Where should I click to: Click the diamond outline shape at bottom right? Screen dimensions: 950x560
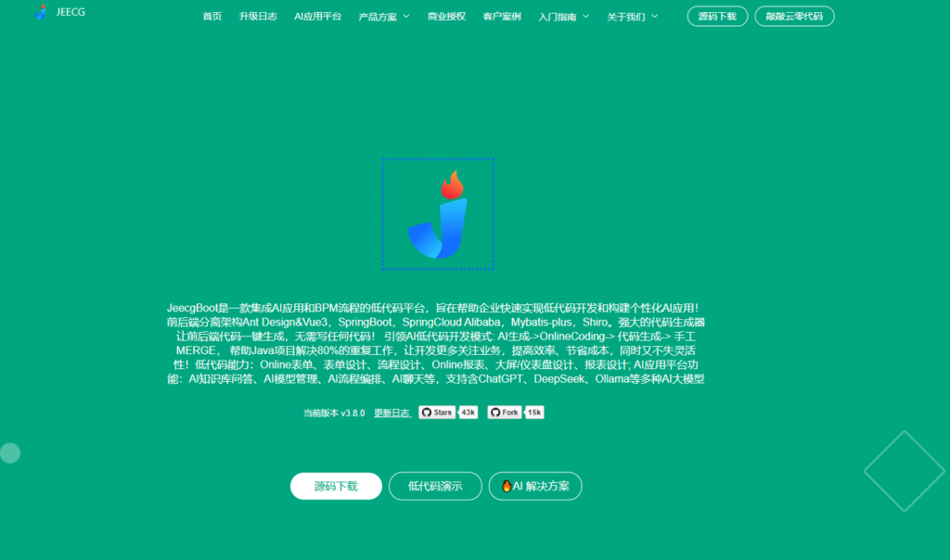point(904,471)
